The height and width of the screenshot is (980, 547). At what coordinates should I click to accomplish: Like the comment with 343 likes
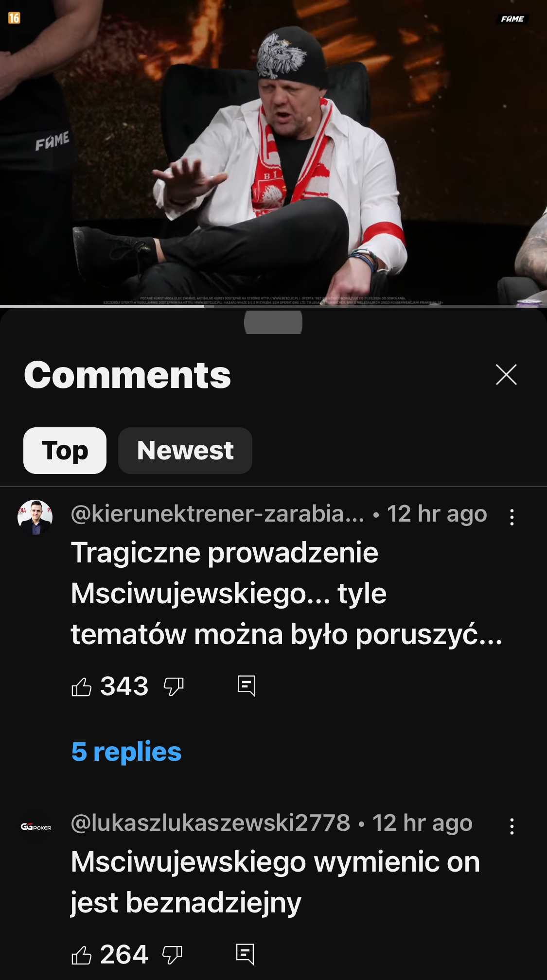81,686
